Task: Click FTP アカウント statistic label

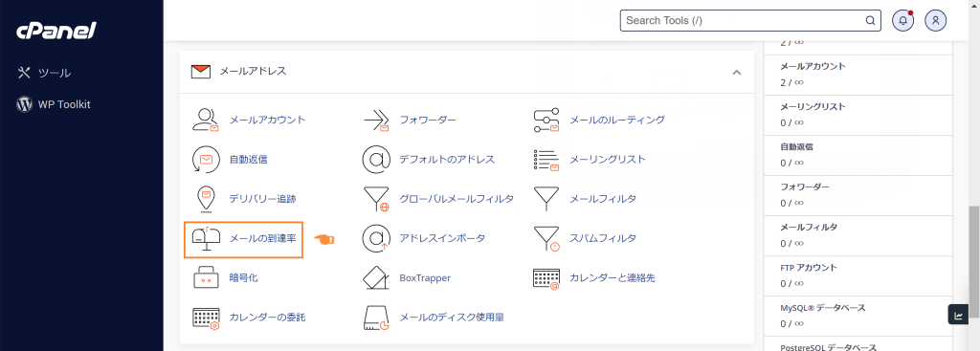Action: [809, 267]
